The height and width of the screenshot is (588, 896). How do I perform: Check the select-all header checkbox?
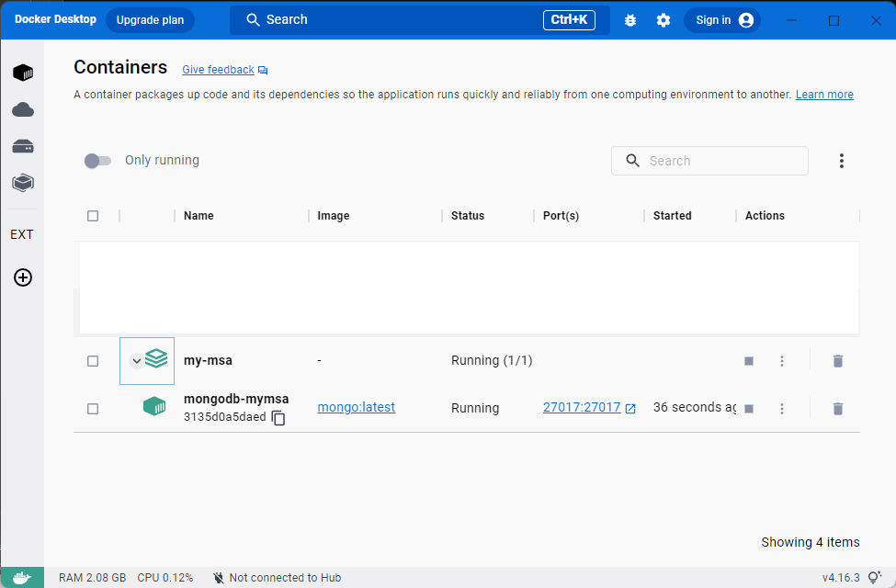[93, 216]
